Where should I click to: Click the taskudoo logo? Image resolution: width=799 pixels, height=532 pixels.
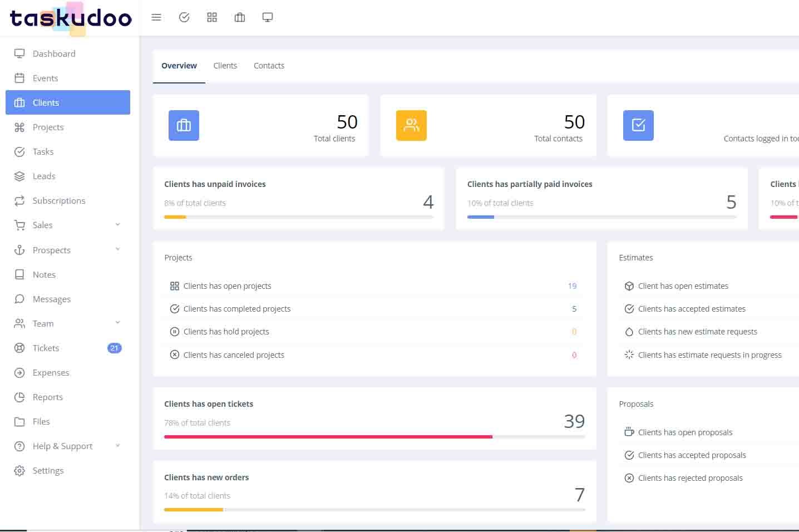pyautogui.click(x=71, y=18)
